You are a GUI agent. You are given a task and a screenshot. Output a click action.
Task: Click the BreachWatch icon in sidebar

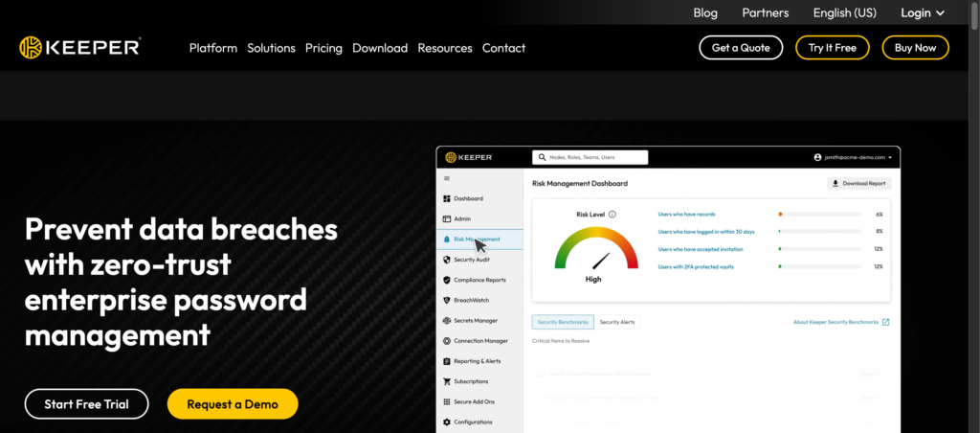click(x=446, y=301)
